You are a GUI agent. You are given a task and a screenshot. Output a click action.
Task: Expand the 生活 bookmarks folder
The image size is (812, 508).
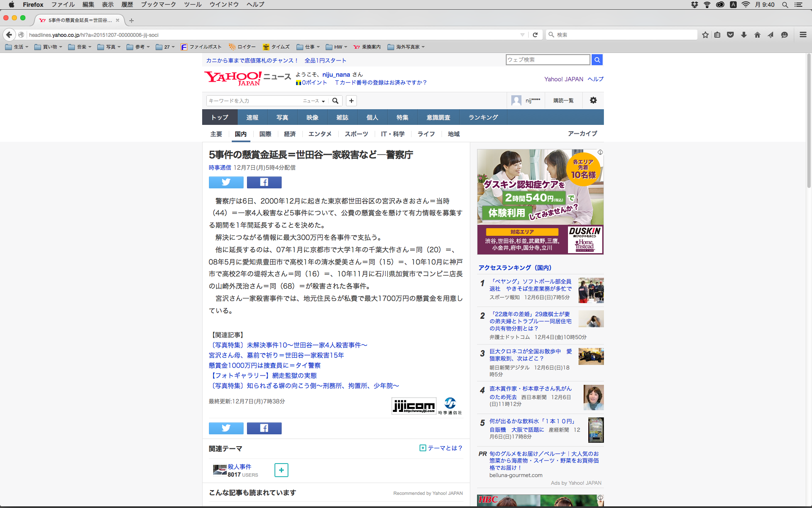[17, 47]
